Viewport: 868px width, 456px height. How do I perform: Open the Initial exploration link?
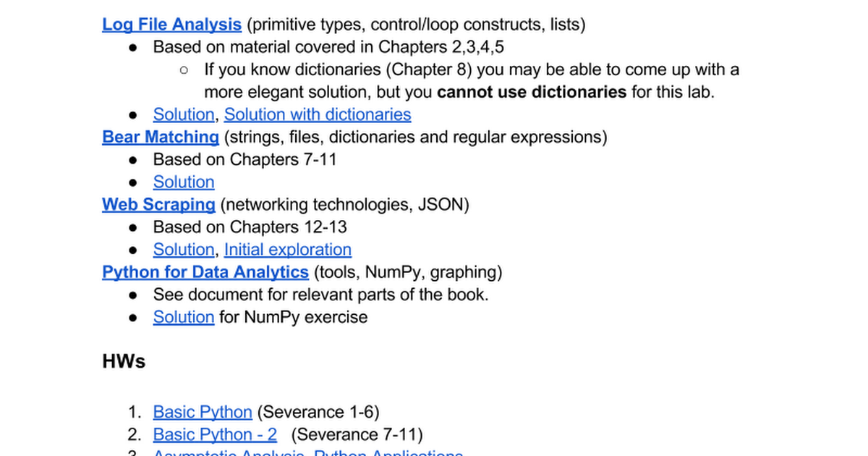288,250
